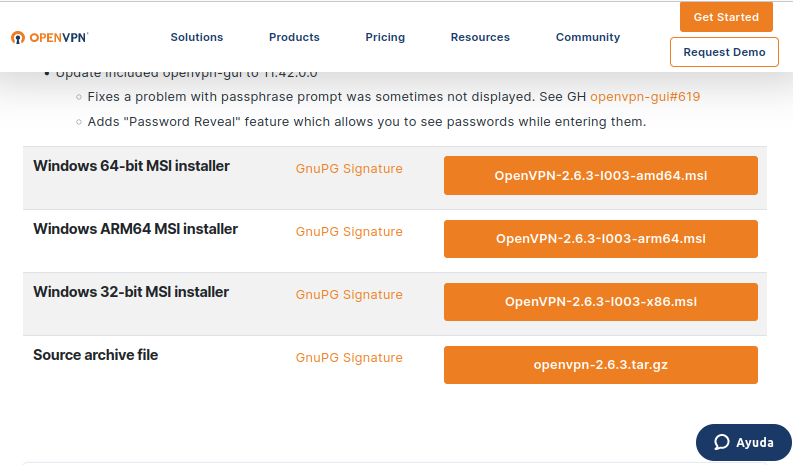Open the Ayuda chat help widget
This screenshot has width=793, height=465.
click(743, 442)
